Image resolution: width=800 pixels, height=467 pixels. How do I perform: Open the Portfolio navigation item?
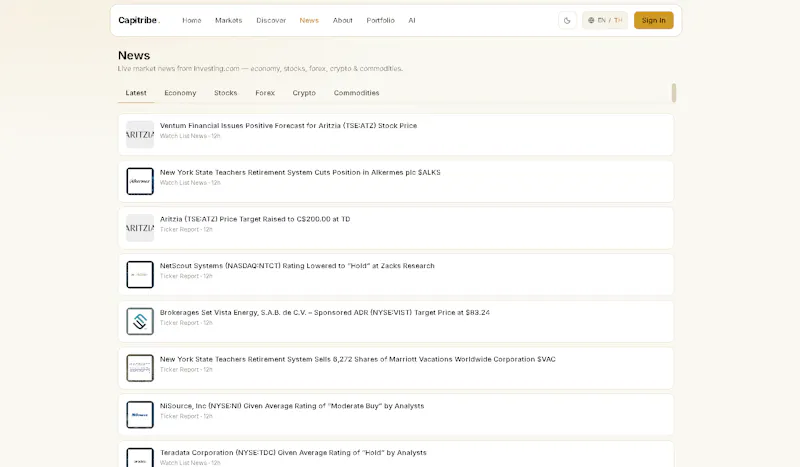[381, 20]
